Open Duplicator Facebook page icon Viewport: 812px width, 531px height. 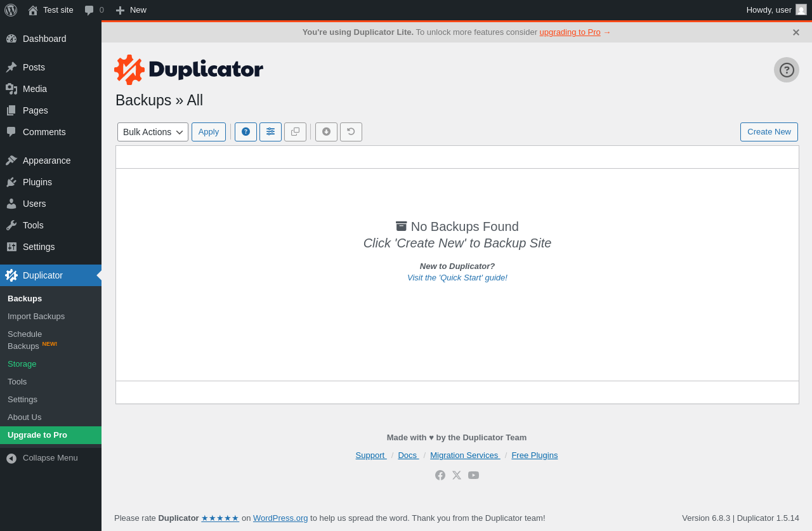pyautogui.click(x=440, y=475)
